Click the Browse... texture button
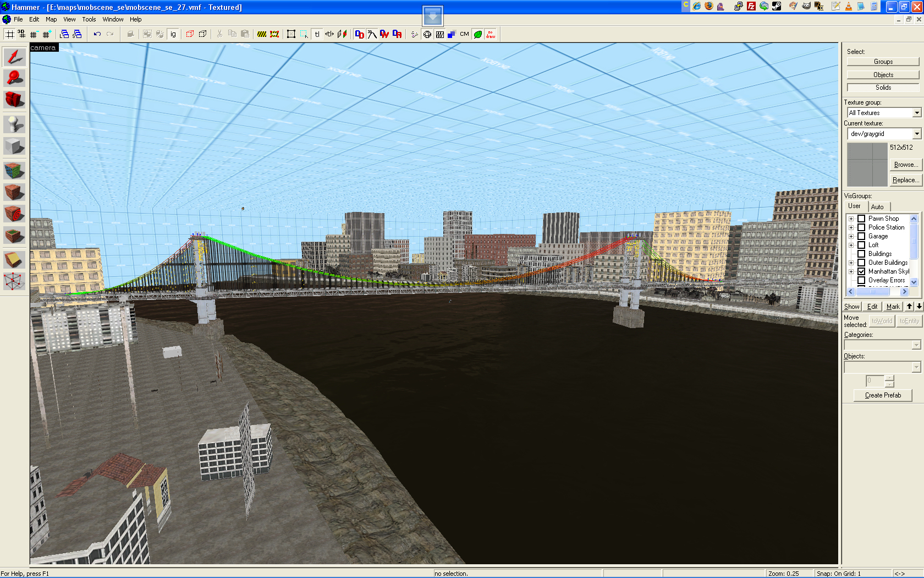Image resolution: width=924 pixels, height=578 pixels. click(x=905, y=165)
